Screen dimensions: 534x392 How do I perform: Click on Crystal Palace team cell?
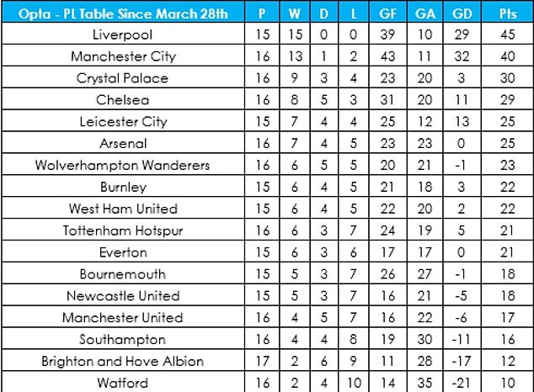point(124,78)
